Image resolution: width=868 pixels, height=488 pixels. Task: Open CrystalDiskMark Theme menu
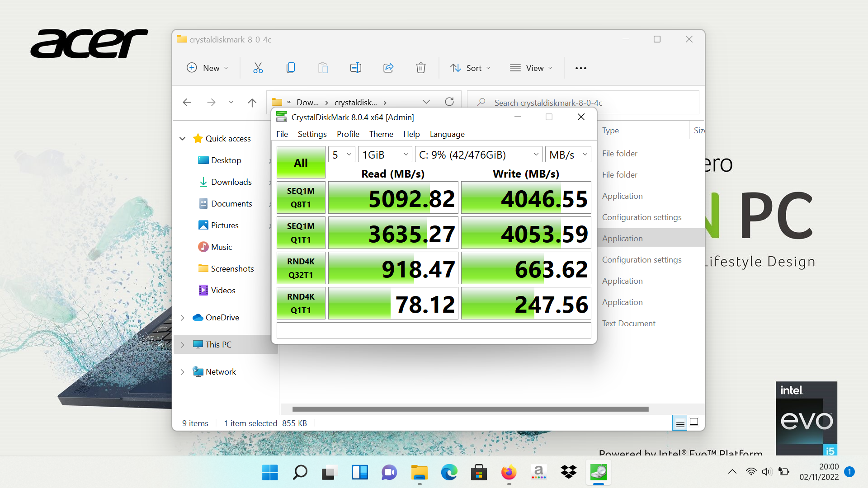click(381, 134)
